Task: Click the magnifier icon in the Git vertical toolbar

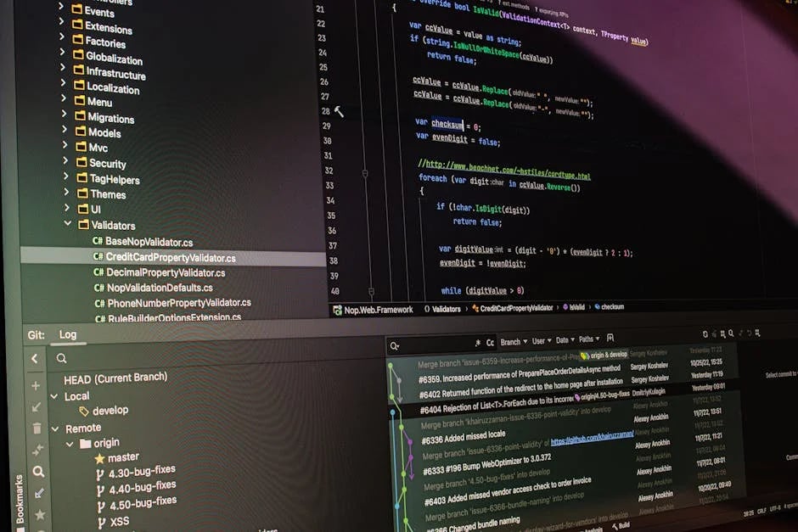Action: tap(38, 472)
